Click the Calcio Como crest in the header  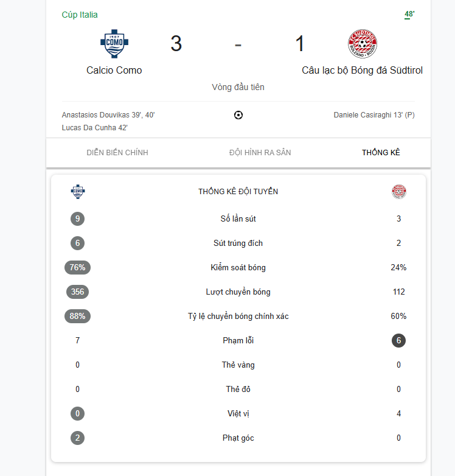pyautogui.click(x=114, y=44)
